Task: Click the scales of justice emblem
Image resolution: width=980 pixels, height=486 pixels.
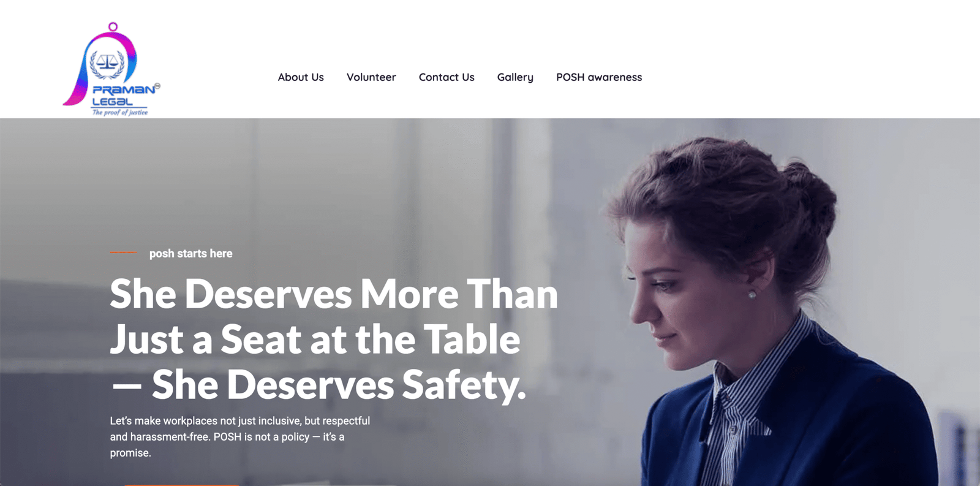Action: (107, 63)
